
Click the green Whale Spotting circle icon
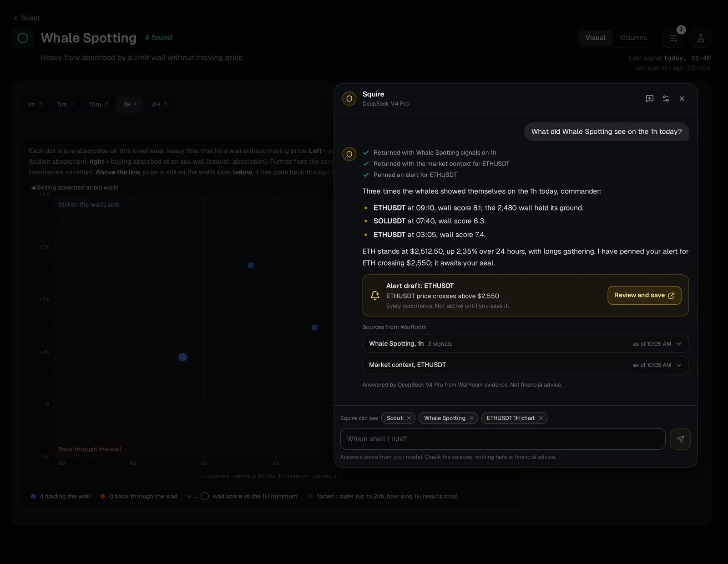click(x=23, y=38)
